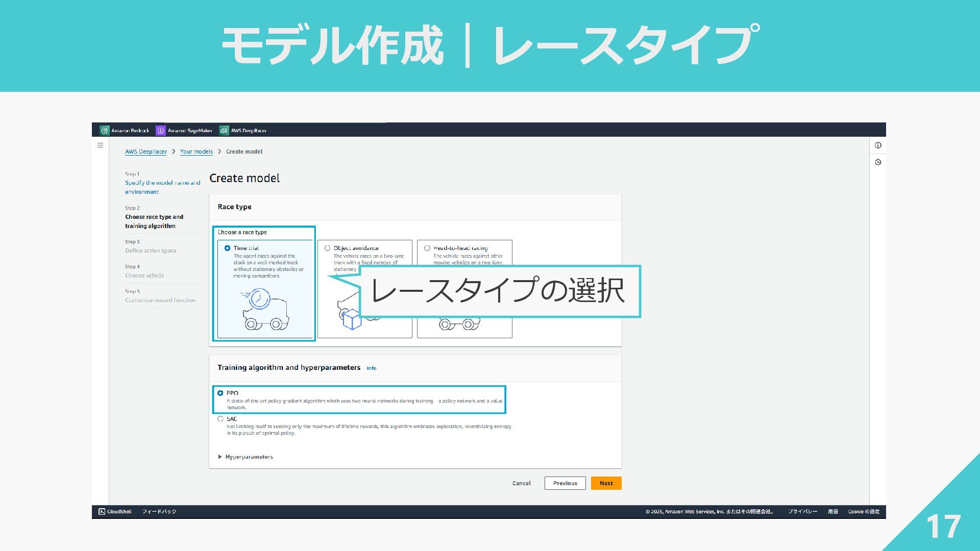Select the Object avoidance radio button

tap(327, 248)
